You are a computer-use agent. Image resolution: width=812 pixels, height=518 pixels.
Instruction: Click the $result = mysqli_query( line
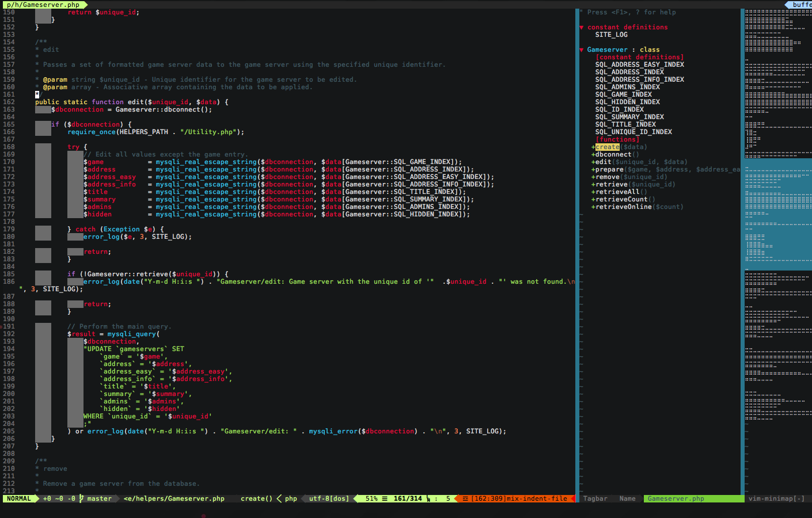(113, 334)
